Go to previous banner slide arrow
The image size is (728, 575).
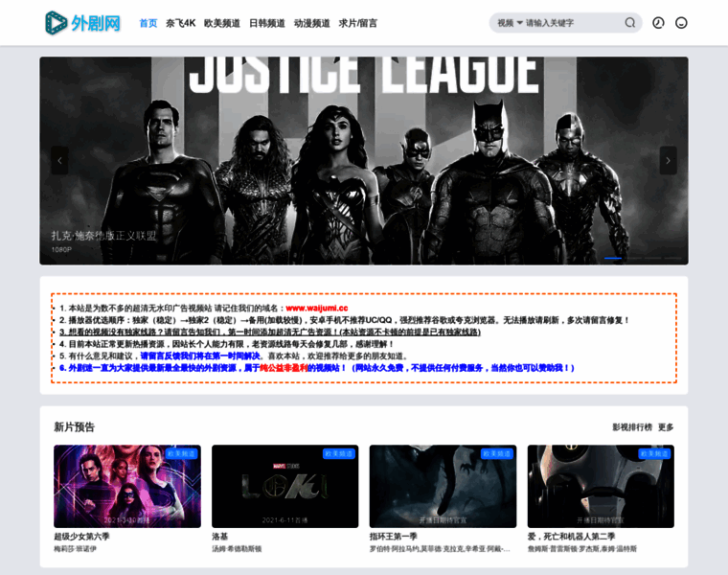pos(59,161)
